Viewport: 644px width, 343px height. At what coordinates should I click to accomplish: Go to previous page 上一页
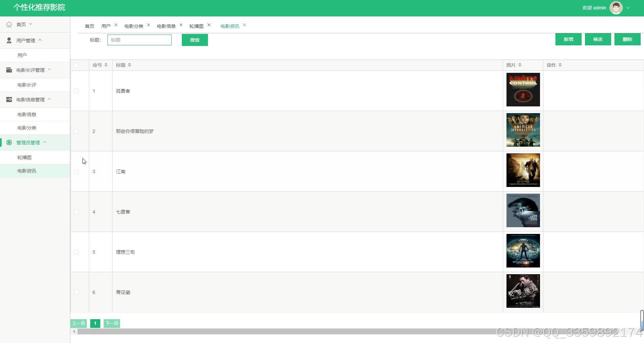(79, 323)
